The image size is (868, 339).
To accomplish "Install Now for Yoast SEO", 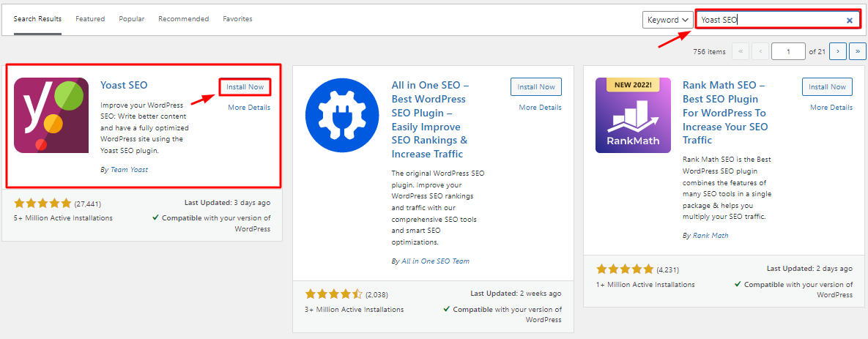I will (245, 87).
